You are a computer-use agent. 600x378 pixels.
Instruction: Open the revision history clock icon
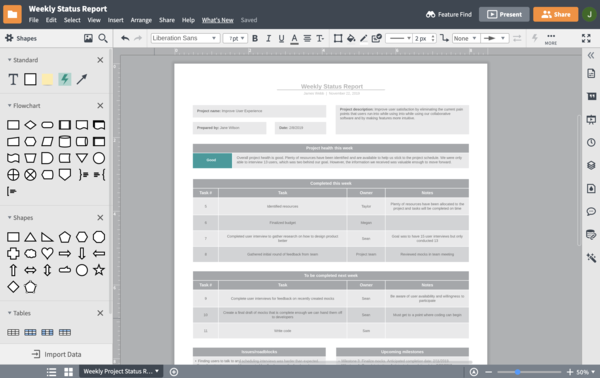[591, 142]
